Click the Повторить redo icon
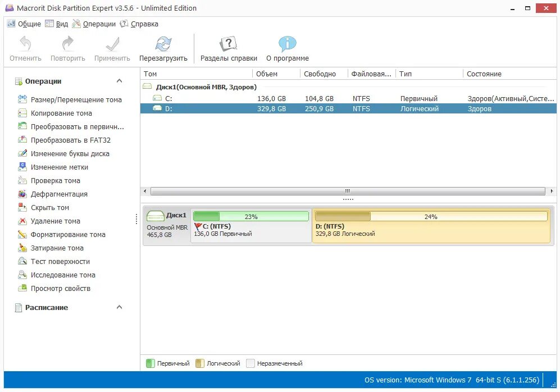This screenshot has height=392, width=560. [x=67, y=44]
